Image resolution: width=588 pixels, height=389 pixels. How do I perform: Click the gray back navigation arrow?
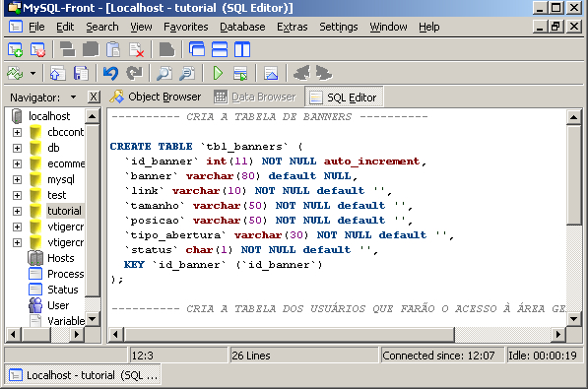[x=301, y=73]
